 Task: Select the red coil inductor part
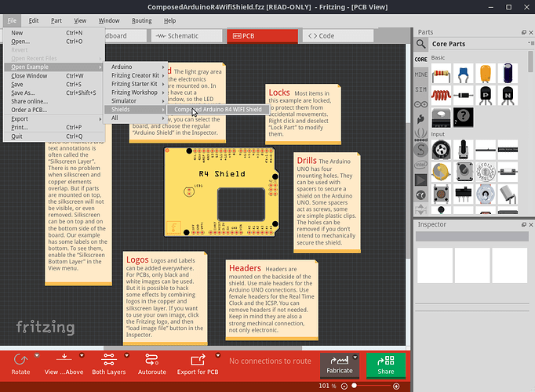pyautogui.click(x=441, y=96)
